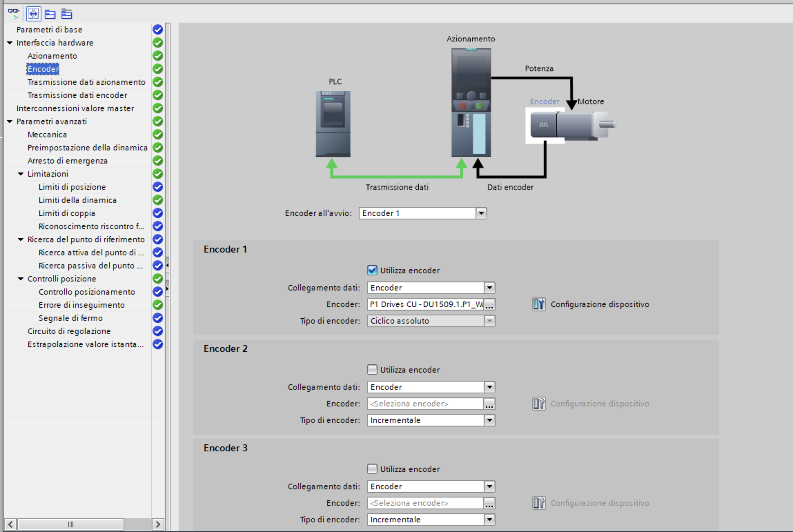
Task: Click the horizontal scrollbar thumb in navigation
Action: (x=71, y=524)
